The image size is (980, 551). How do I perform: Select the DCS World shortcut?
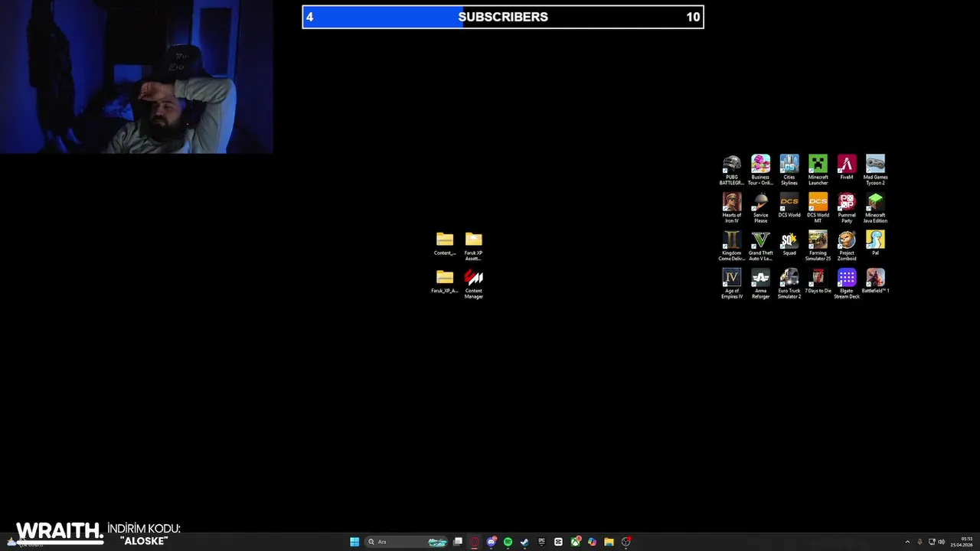(789, 205)
